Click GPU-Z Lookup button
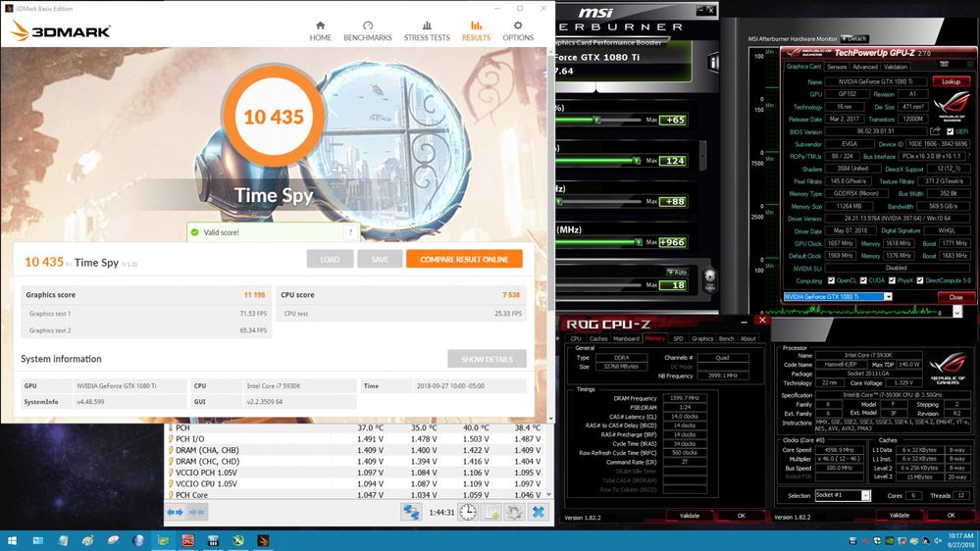Image resolution: width=980 pixels, height=551 pixels. (952, 81)
